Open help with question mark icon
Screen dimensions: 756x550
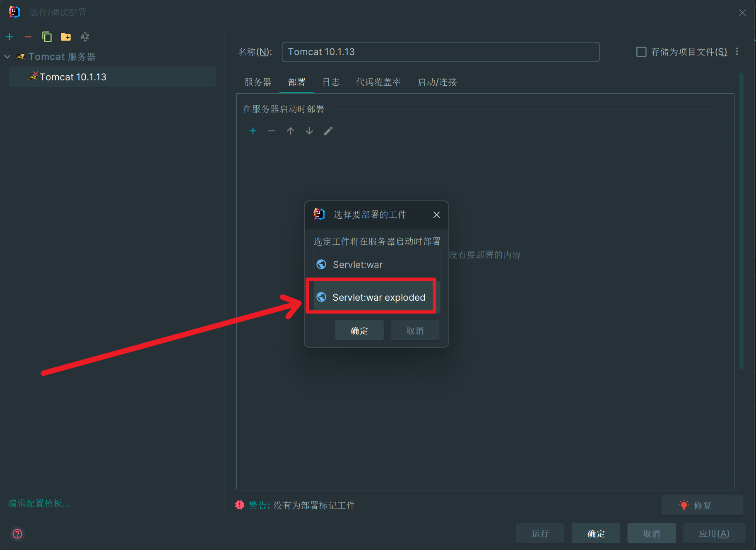click(17, 533)
